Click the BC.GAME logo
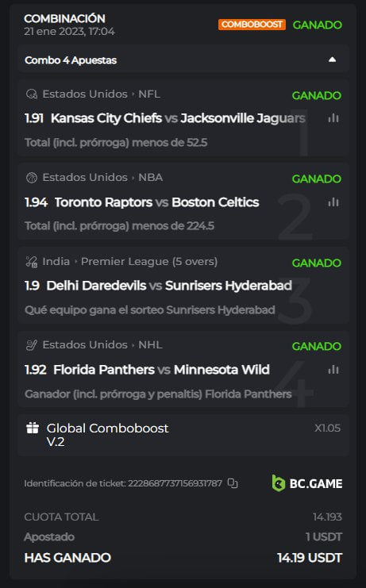The height and width of the screenshot is (588, 366). click(x=306, y=483)
